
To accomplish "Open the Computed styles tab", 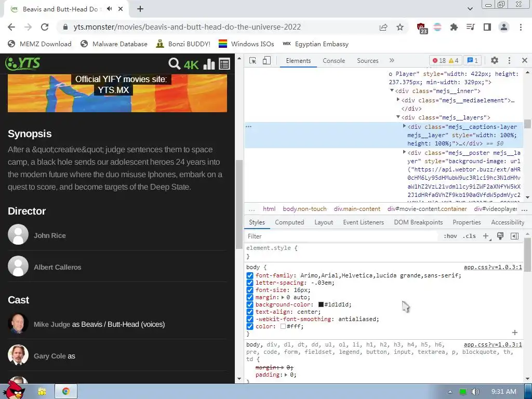I will point(289,222).
